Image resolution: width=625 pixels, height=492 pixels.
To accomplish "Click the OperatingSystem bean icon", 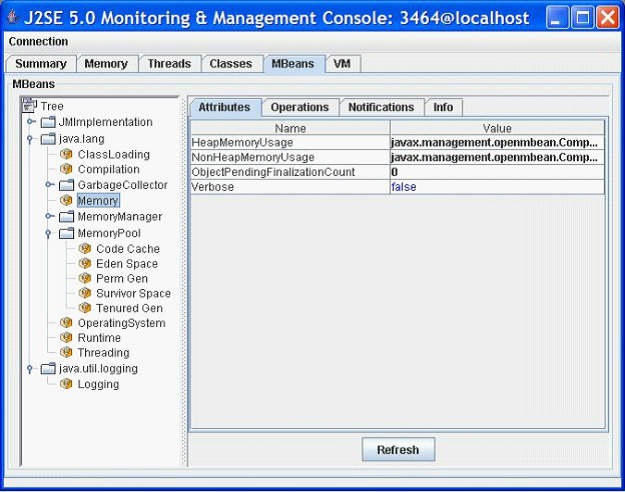I will click(66, 323).
